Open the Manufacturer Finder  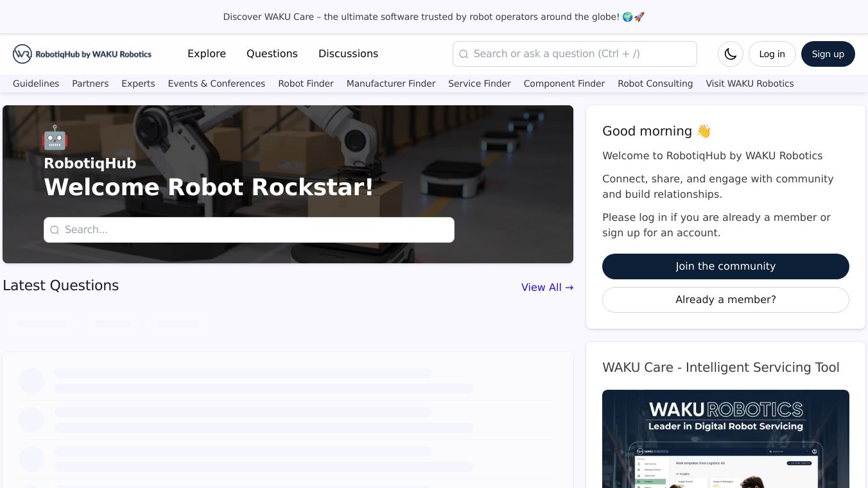tap(391, 83)
